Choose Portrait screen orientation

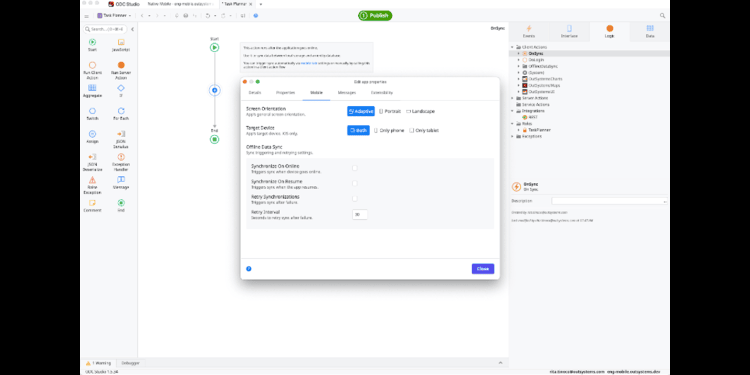pos(390,111)
